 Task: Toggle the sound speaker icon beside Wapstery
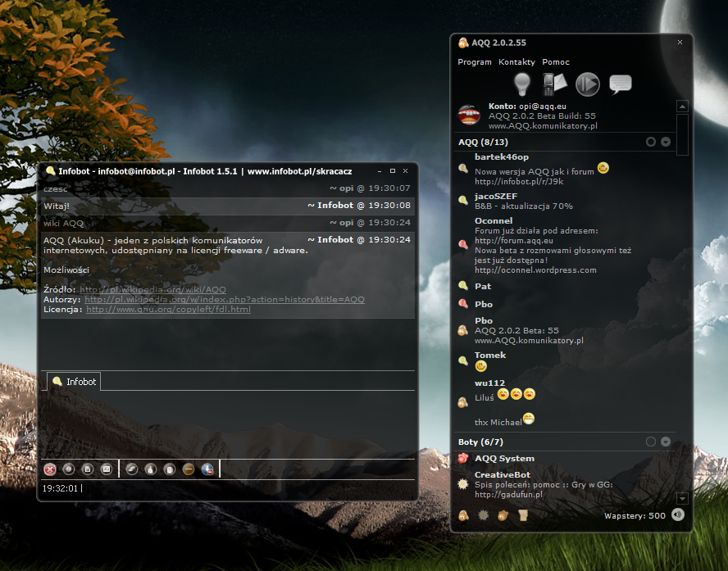(678, 514)
